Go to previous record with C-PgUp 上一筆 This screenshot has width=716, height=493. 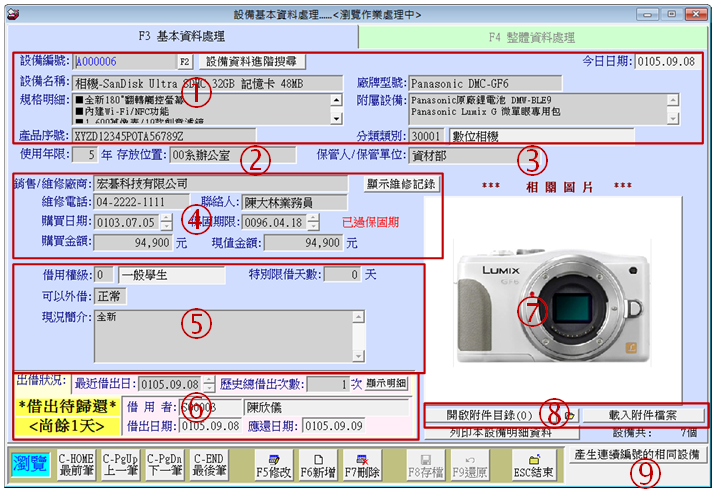(120, 465)
